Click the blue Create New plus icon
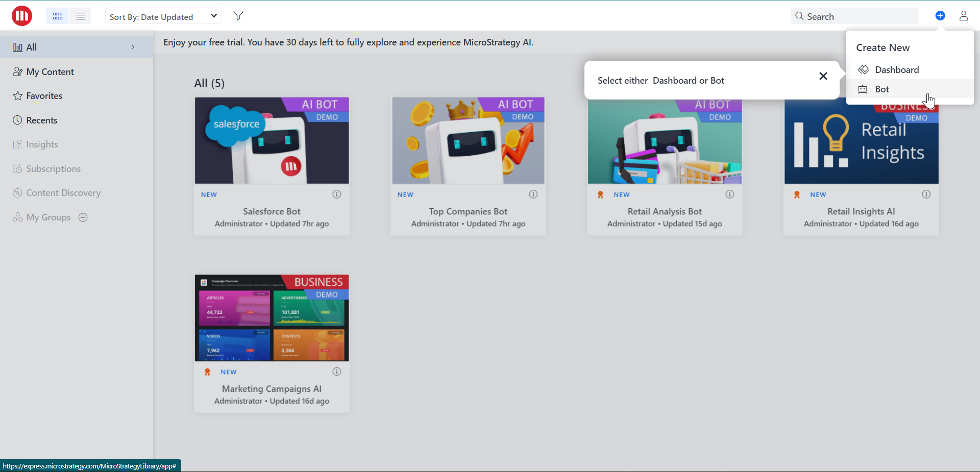 click(940, 16)
